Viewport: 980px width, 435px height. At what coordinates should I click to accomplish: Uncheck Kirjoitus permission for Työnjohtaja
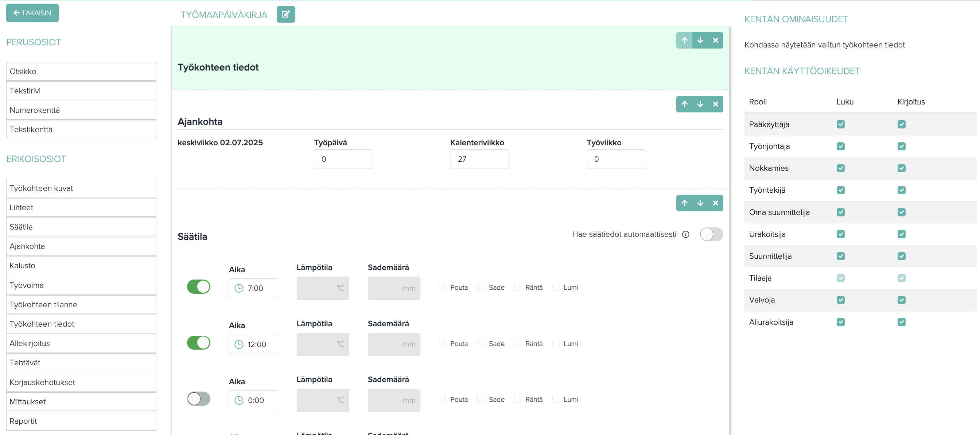(902, 146)
